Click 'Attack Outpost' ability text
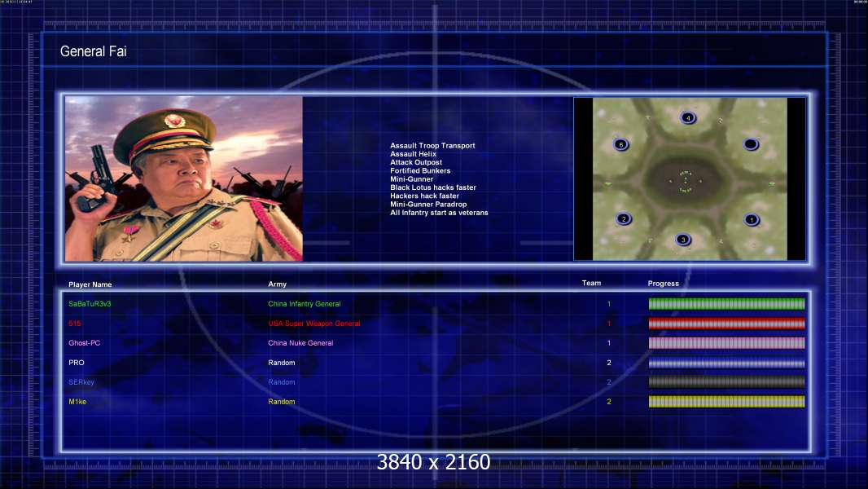This screenshot has width=868, height=489. point(416,162)
